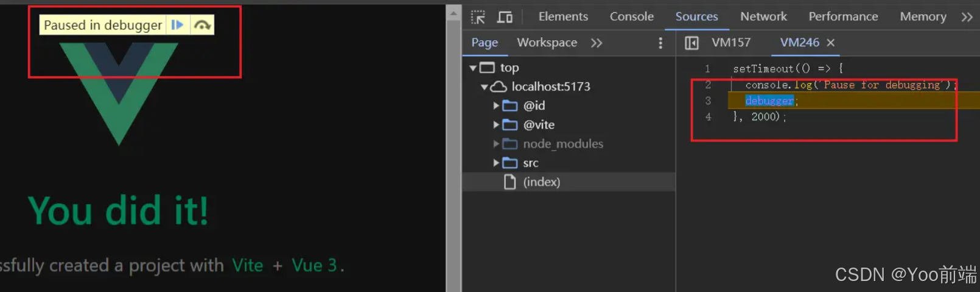
Task: Close the VM246 file tab
Action: coord(830,43)
